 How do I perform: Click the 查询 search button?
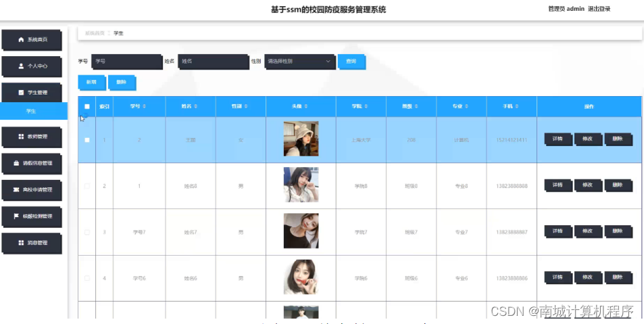pos(351,62)
